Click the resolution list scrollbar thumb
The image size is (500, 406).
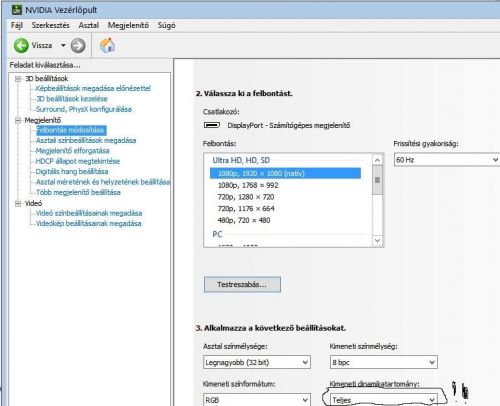pos(377,180)
